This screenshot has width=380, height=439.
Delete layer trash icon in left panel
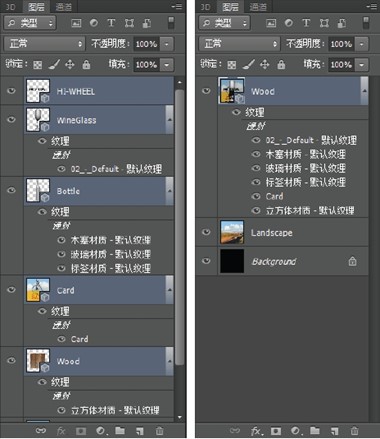click(160, 431)
